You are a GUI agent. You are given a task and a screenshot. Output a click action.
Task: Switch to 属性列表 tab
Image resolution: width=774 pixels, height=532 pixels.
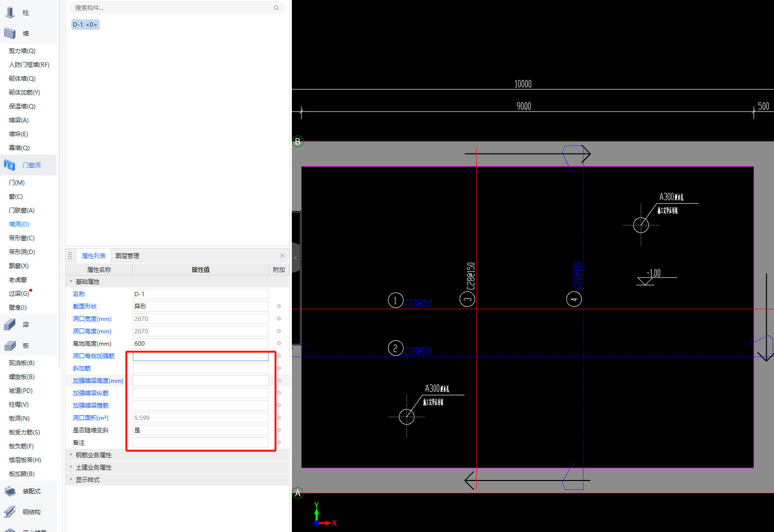94,256
